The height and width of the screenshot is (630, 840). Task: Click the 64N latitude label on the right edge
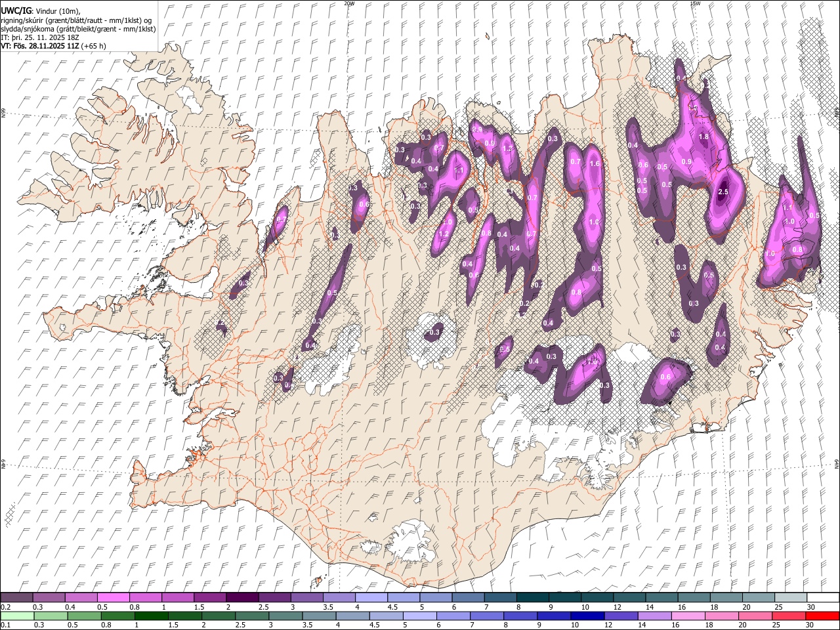pos(837,463)
